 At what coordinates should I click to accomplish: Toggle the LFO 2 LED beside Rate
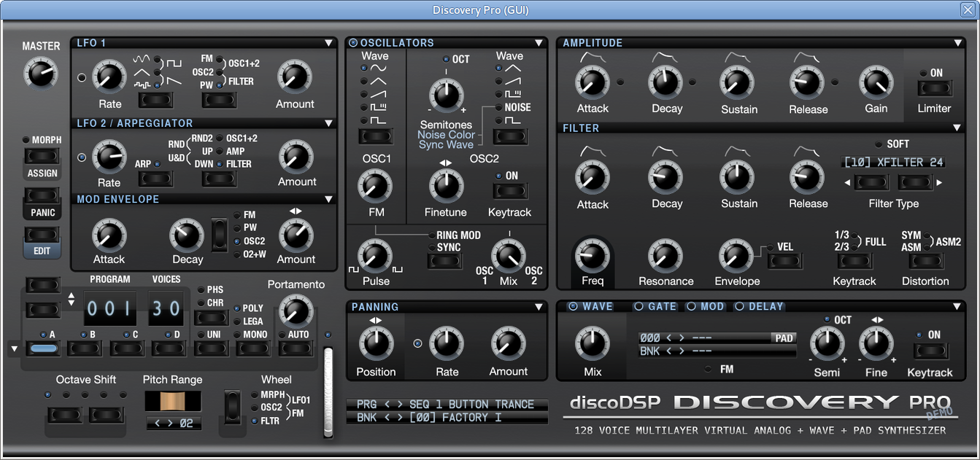(82, 157)
